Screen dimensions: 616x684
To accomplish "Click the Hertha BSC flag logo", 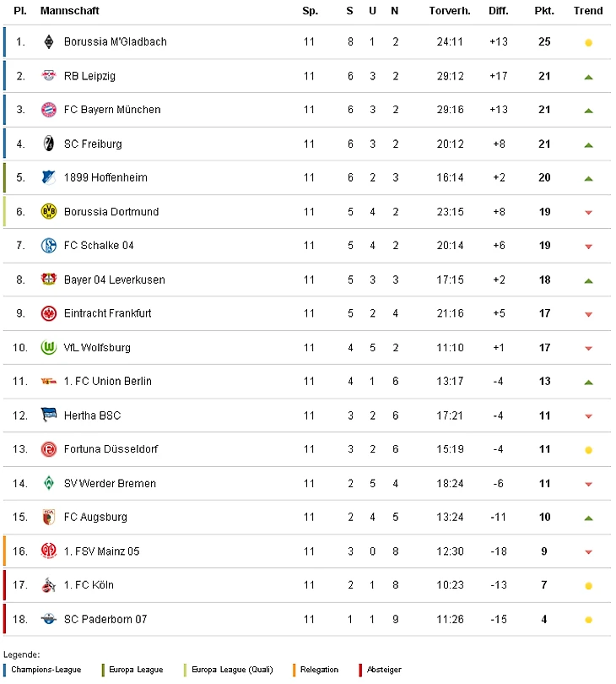I will click(48, 415).
